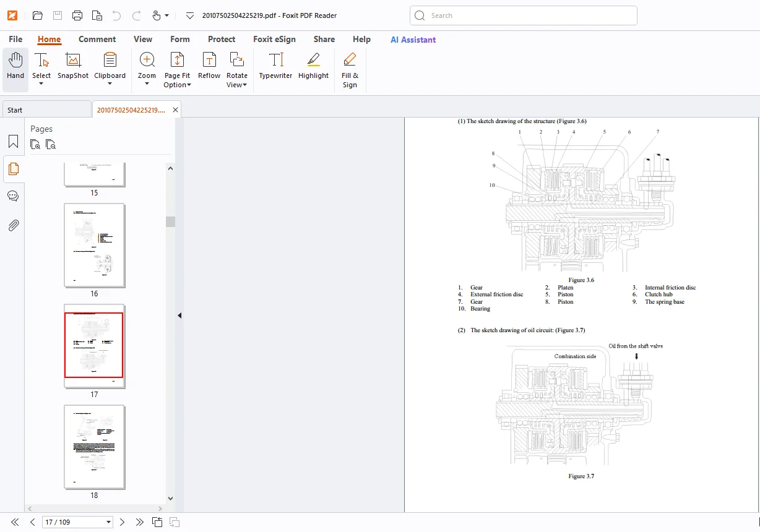Choose the Select tool
The height and width of the screenshot is (532, 760).
41,69
